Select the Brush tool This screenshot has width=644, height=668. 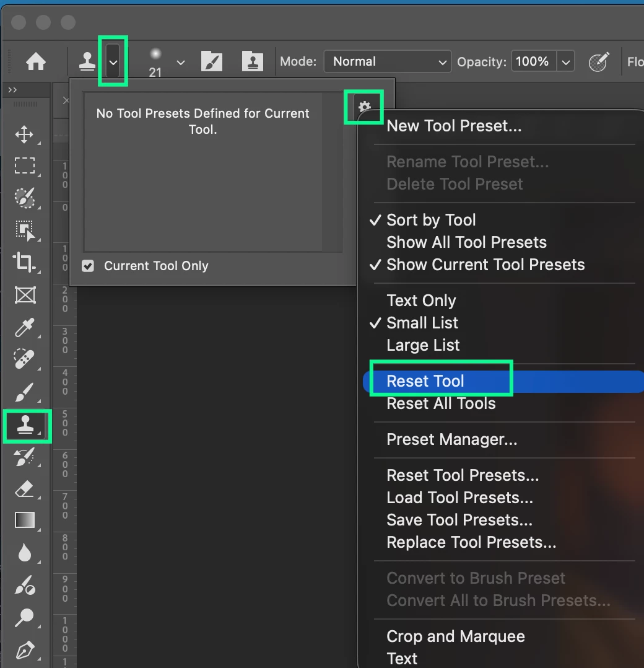24,392
